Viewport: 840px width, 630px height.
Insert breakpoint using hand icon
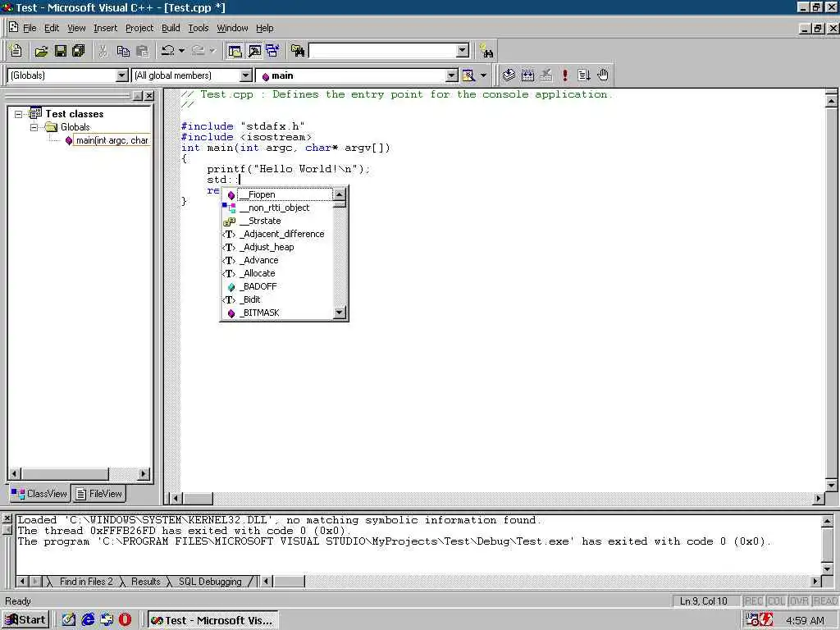(x=603, y=75)
